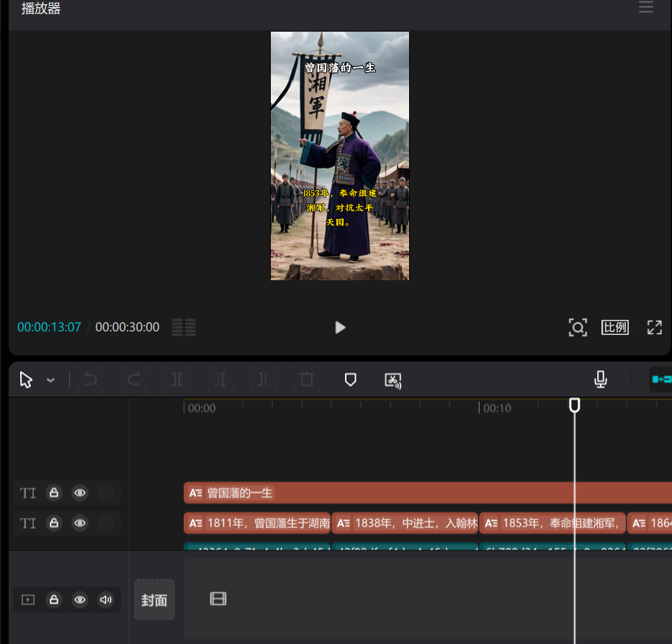This screenshot has height=644, width=672.
Task: Open the preview zoom focus tool
Action: pos(578,328)
